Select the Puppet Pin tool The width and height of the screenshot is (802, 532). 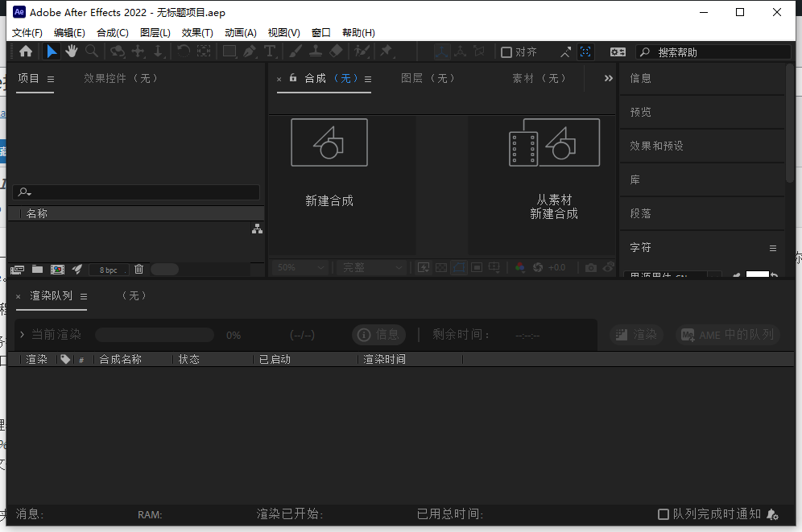coord(387,51)
